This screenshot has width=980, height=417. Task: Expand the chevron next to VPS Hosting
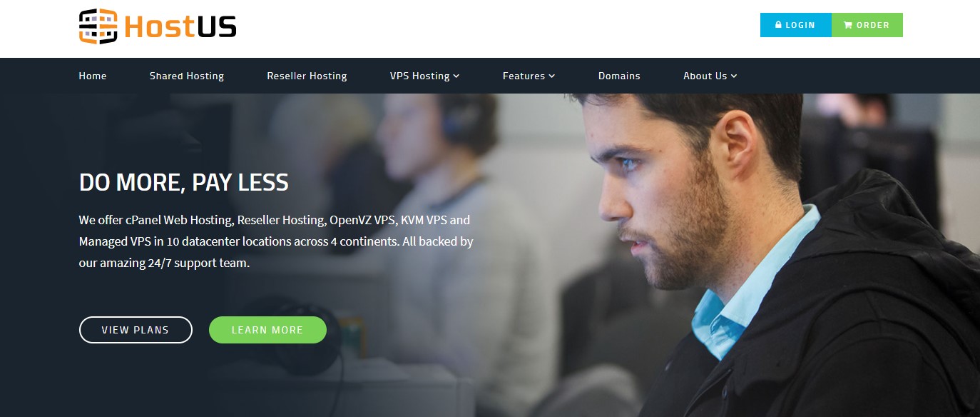click(456, 76)
